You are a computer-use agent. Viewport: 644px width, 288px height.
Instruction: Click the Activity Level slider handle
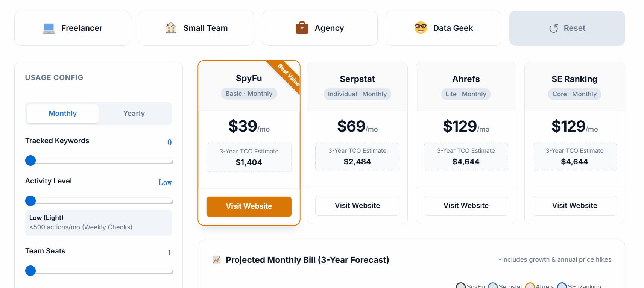pos(30,201)
